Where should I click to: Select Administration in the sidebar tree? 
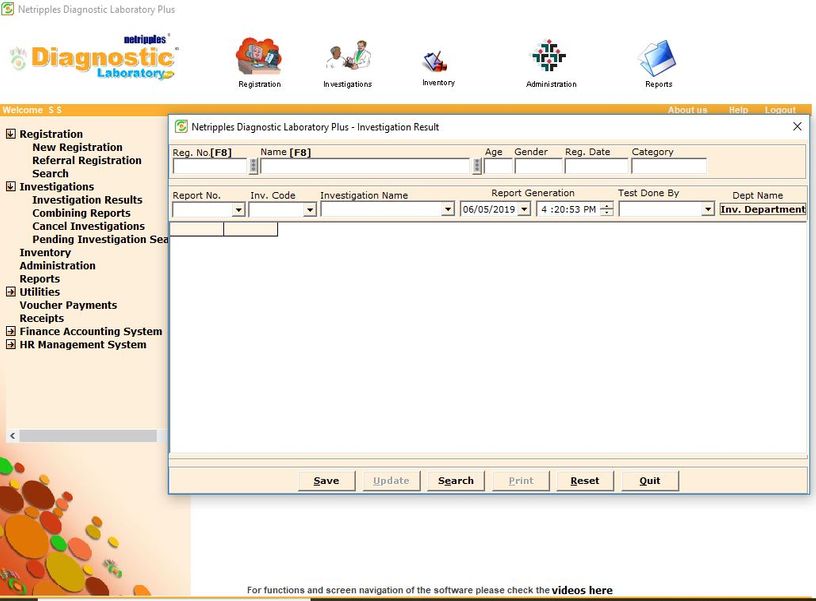point(58,265)
